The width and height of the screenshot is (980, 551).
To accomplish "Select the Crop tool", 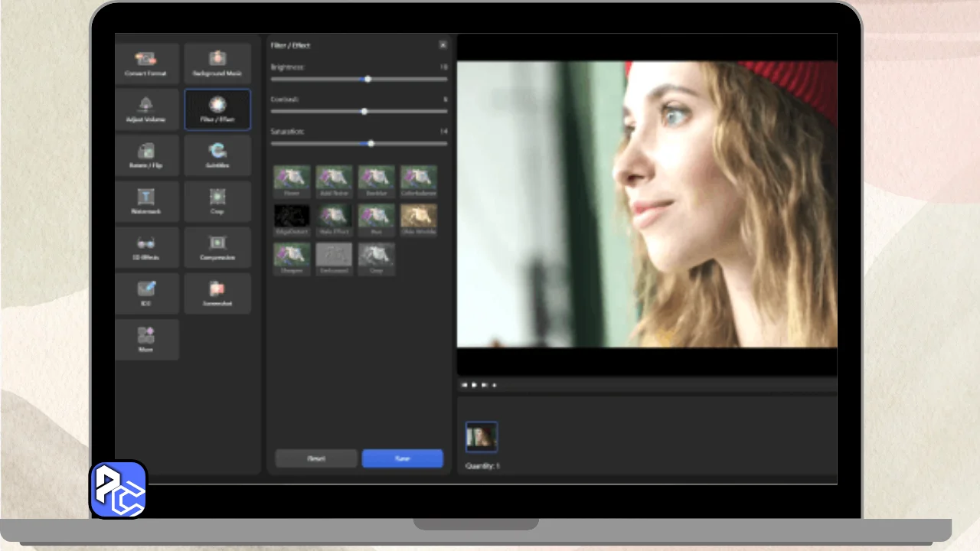I will tap(217, 201).
